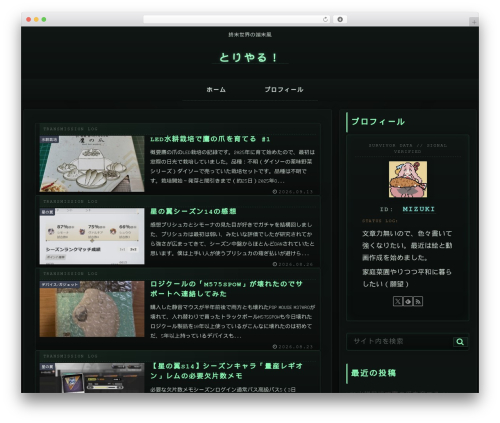Screen dimensions: 500x423
Task: Open the ロジクール M575SPOM support article
Action: (227, 289)
